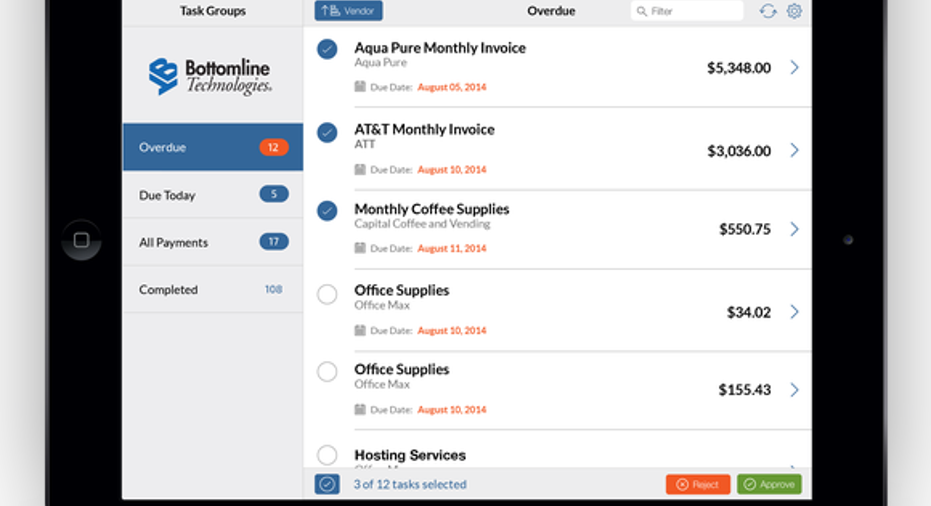Expand Monthly Coffee Supplies details chevron

tap(794, 229)
